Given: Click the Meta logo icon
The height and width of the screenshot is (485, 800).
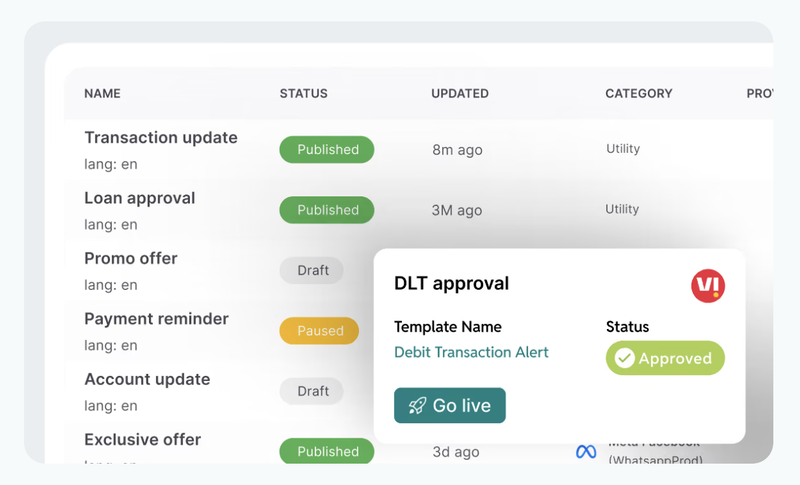Looking at the screenshot, I should click(x=586, y=452).
